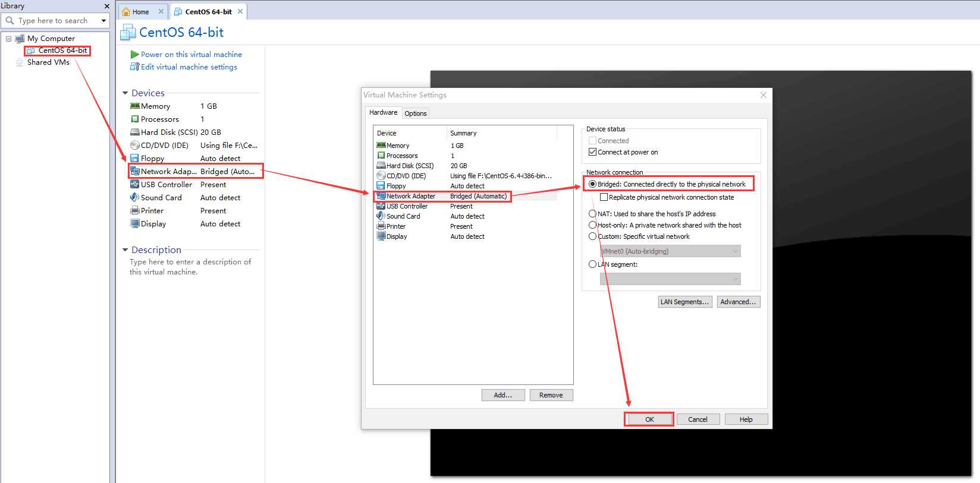Select the LAN segment radio button
The width and height of the screenshot is (980, 483).
pos(592,264)
